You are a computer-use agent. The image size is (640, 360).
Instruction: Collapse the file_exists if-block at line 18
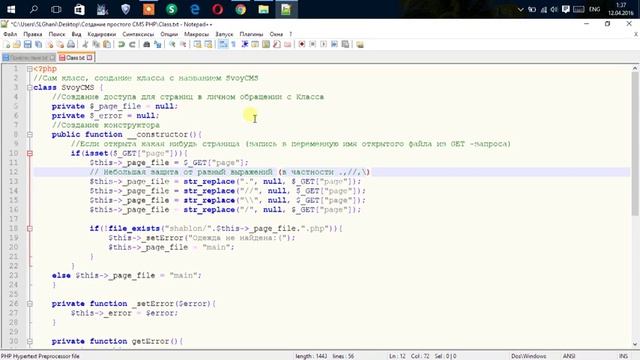click(x=30, y=228)
